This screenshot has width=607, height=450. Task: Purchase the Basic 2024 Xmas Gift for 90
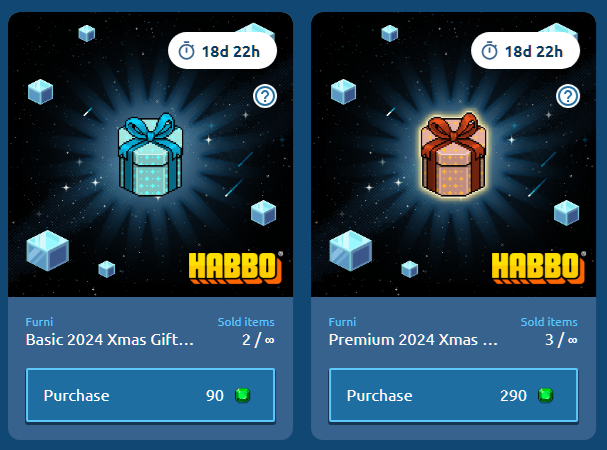[151, 395]
